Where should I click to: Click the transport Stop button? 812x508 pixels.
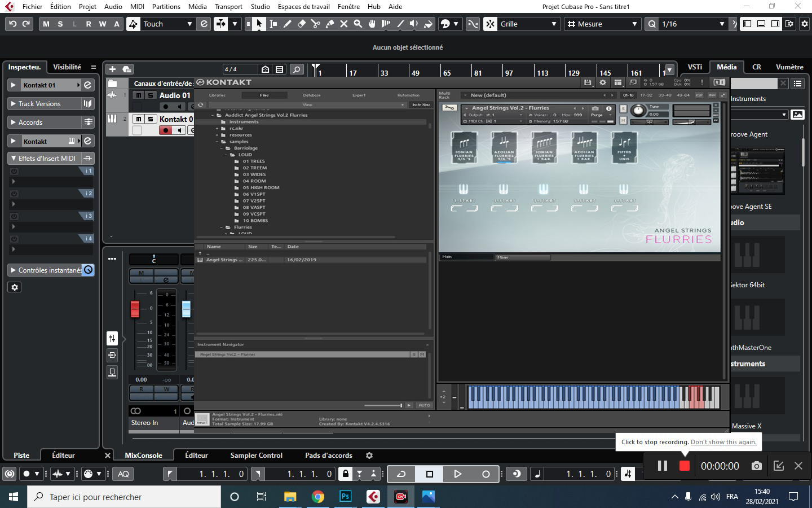[x=430, y=474]
